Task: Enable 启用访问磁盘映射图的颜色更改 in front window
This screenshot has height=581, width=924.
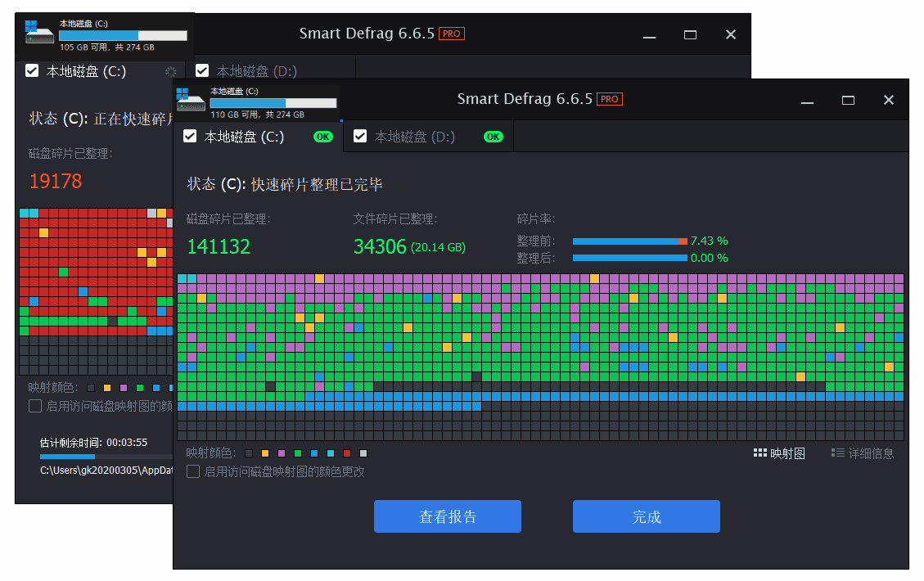Action: (192, 471)
